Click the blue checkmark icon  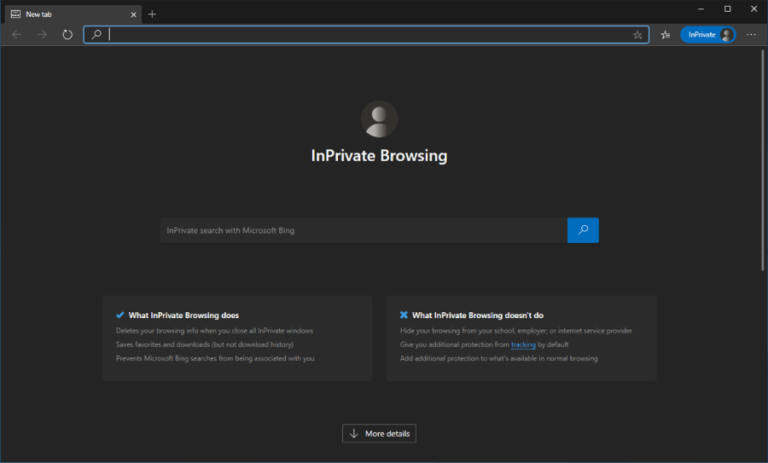pos(120,315)
